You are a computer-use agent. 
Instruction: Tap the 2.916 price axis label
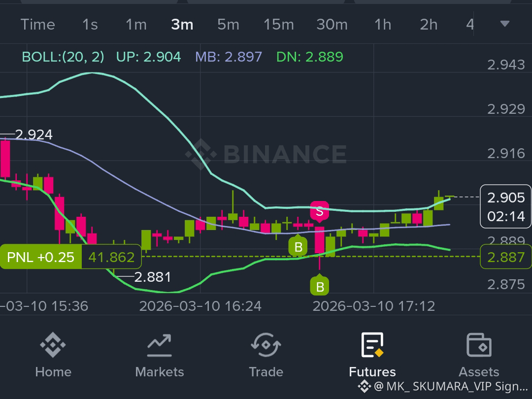[506, 153]
